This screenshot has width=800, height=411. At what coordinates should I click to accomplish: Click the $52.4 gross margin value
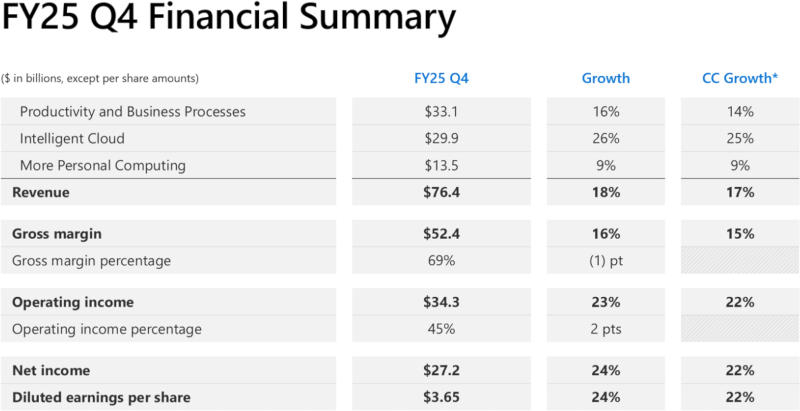click(x=441, y=234)
